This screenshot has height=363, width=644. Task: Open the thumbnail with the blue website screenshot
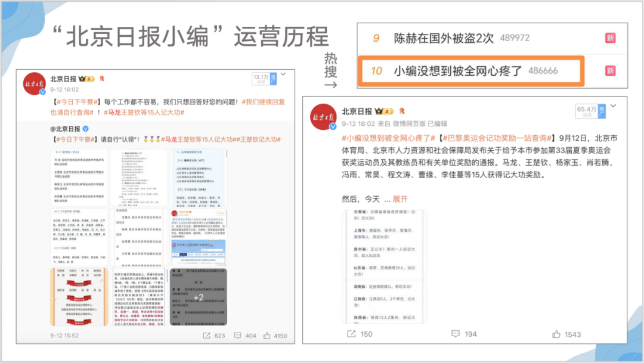coord(199,237)
